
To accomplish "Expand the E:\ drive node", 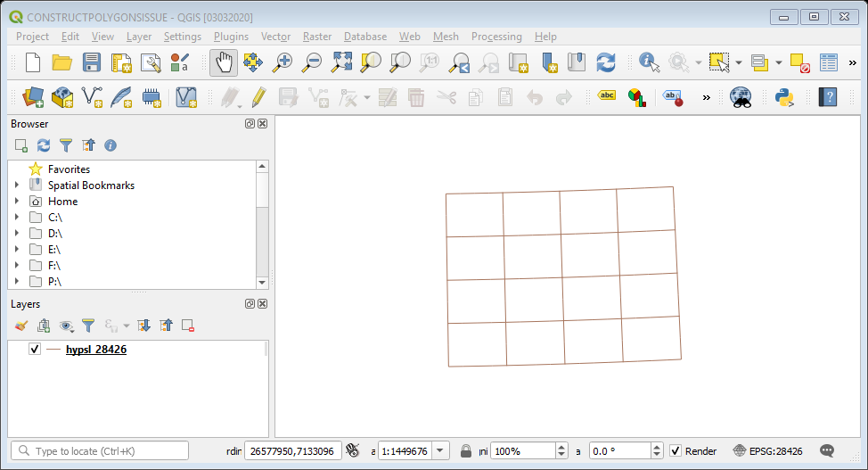I will coord(17,250).
